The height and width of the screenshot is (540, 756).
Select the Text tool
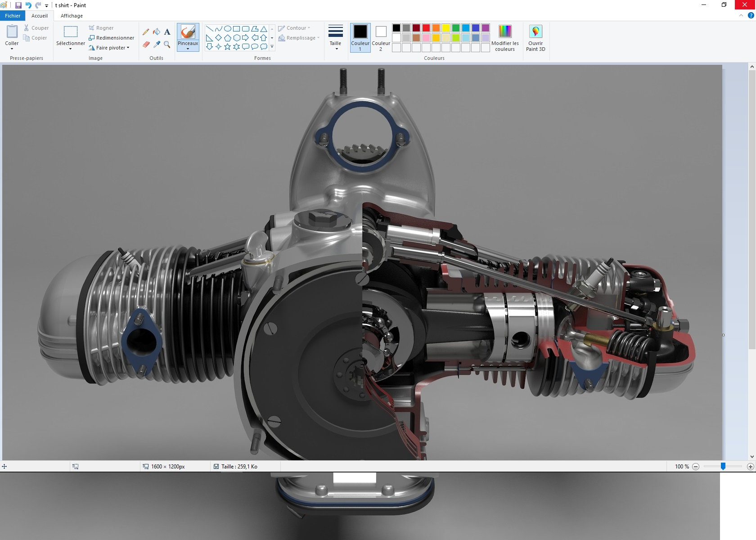(x=167, y=32)
